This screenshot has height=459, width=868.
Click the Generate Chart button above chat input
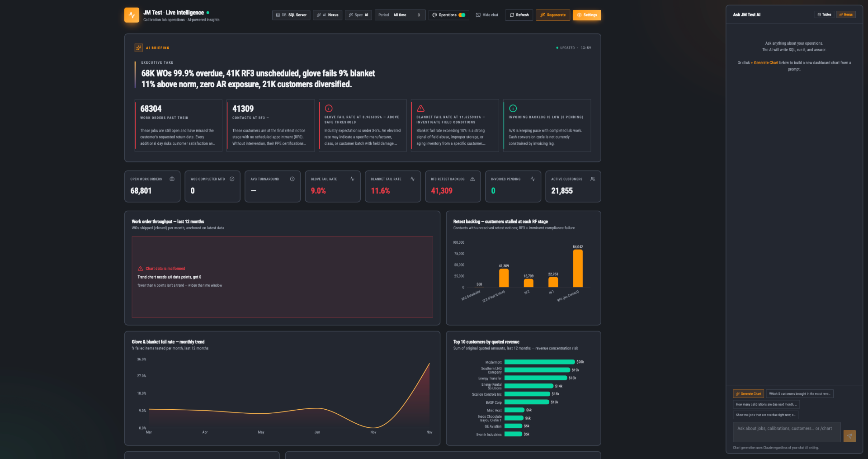(x=748, y=394)
